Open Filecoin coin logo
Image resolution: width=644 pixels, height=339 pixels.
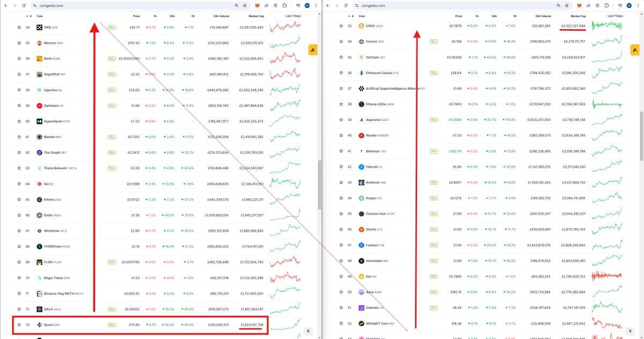coord(361,167)
